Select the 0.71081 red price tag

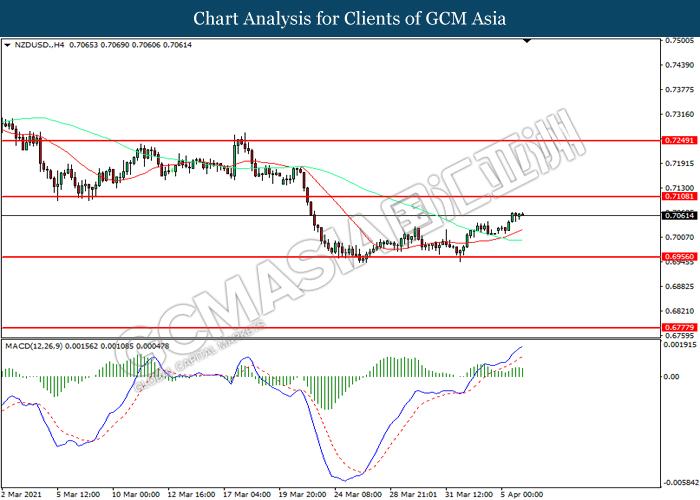(679, 197)
